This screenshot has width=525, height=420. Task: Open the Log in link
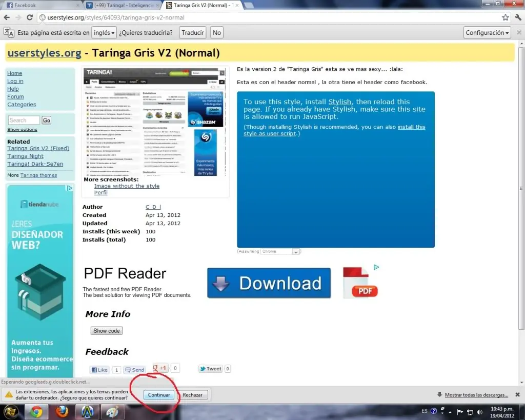point(15,81)
